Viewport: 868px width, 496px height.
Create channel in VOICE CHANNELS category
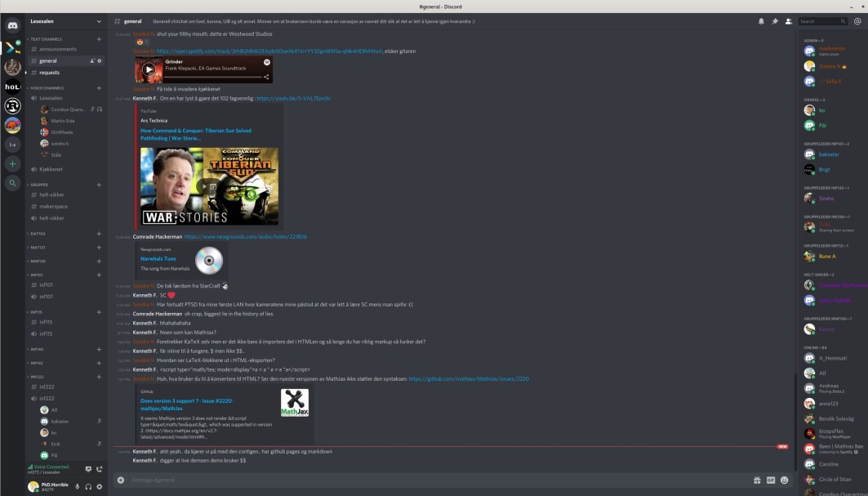[99, 88]
